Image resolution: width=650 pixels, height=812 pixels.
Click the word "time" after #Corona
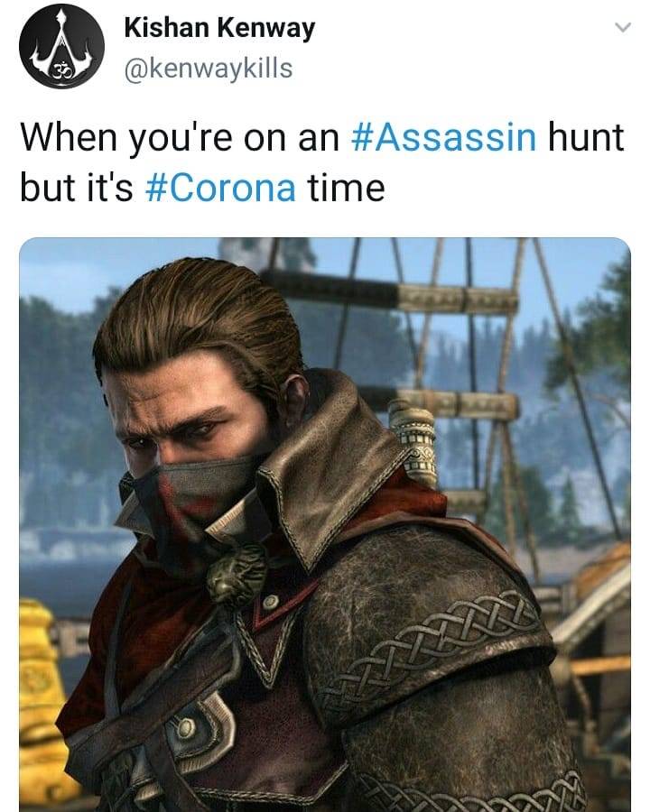coord(347,187)
